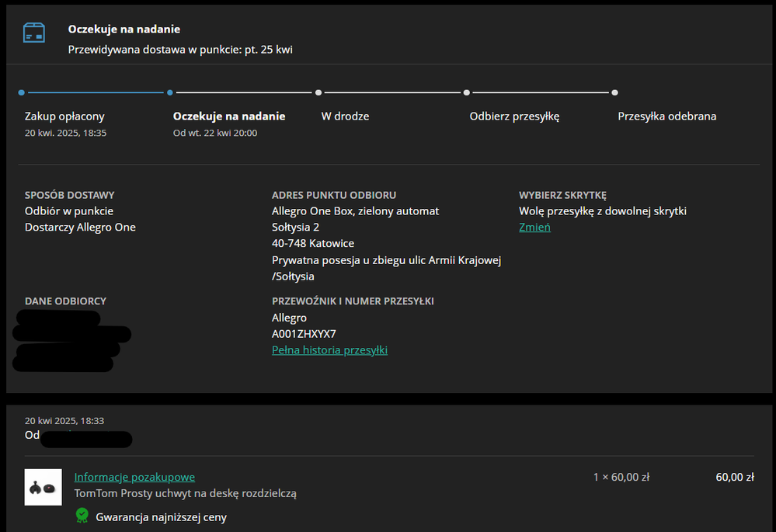
Task: Click the TomTom Prosty uchwyt product name
Action: coord(185,493)
